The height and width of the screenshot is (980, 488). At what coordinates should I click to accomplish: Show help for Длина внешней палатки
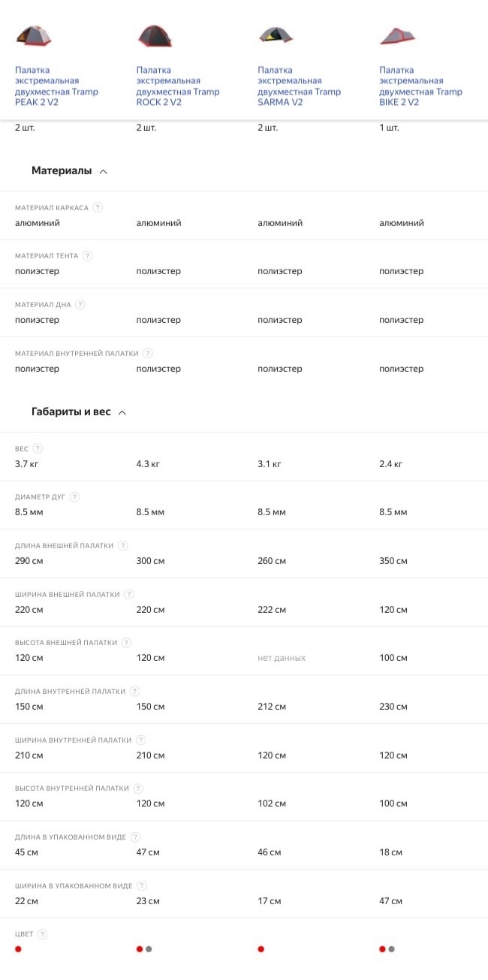click(x=123, y=546)
